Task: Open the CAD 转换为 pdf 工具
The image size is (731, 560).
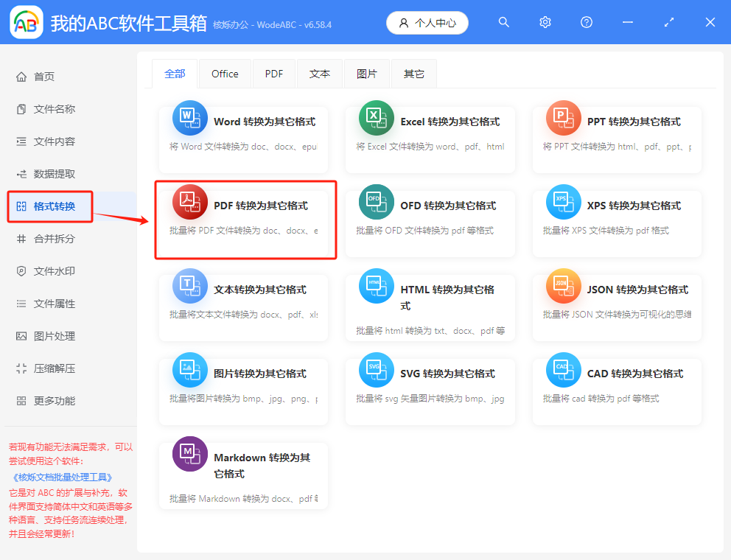Action: (617, 386)
